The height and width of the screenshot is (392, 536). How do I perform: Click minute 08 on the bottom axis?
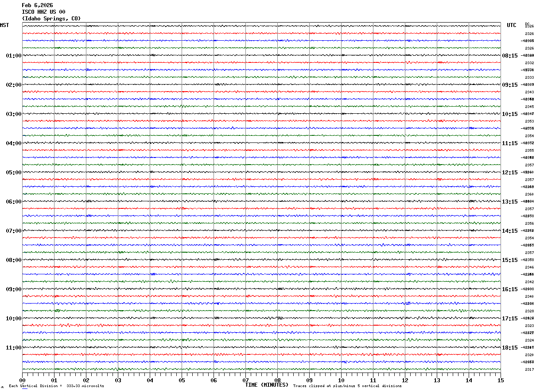(x=277, y=380)
